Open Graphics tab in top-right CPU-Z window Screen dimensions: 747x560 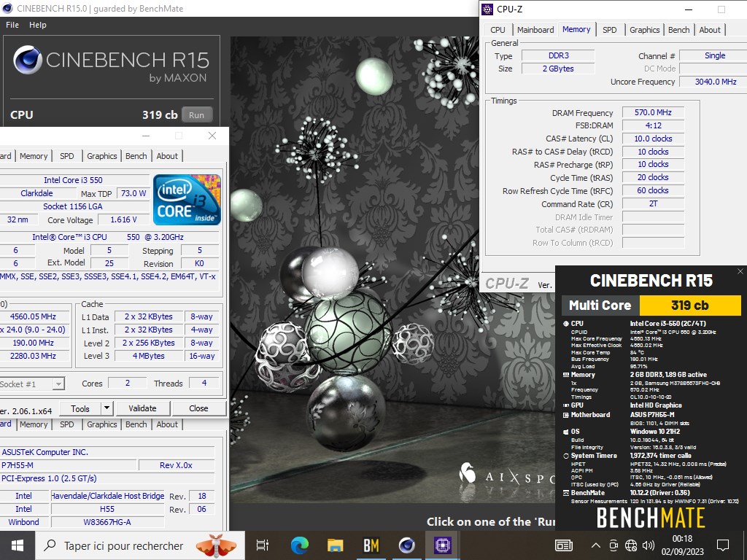pos(644,29)
